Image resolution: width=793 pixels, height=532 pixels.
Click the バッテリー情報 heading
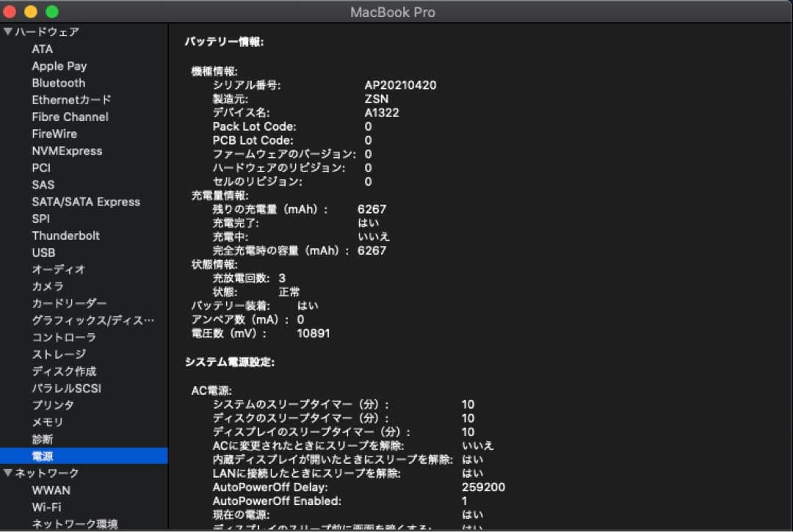(x=224, y=41)
